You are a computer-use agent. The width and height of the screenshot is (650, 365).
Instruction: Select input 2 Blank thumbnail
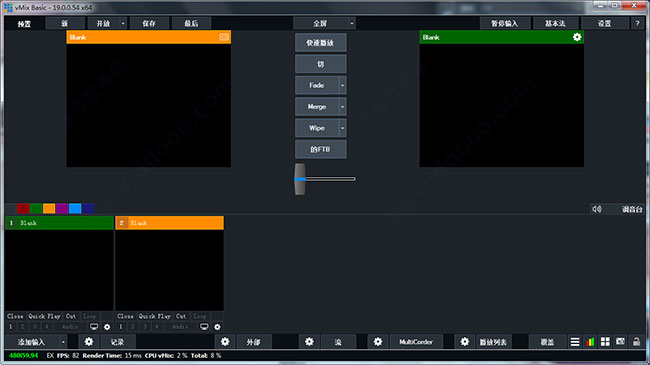(x=170, y=270)
